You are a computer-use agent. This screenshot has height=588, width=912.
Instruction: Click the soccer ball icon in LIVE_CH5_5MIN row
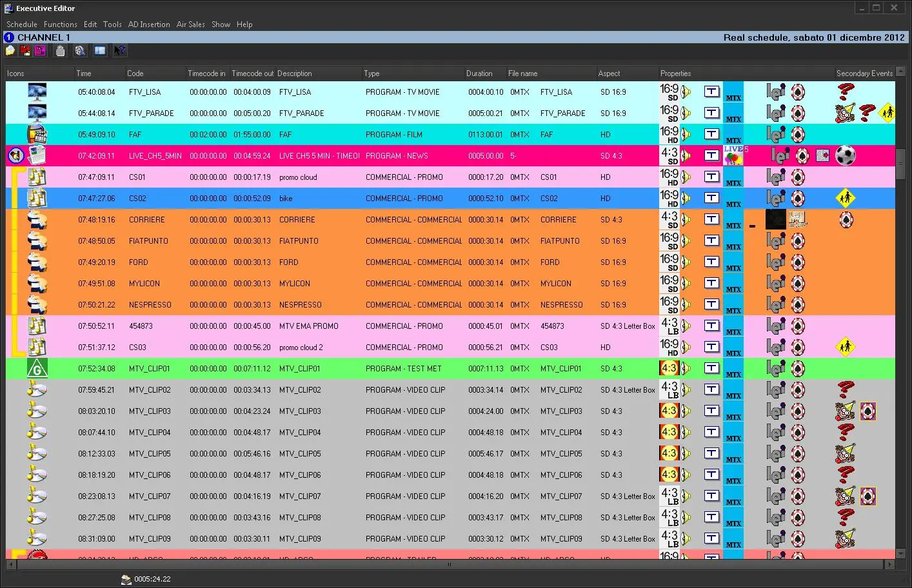(846, 155)
